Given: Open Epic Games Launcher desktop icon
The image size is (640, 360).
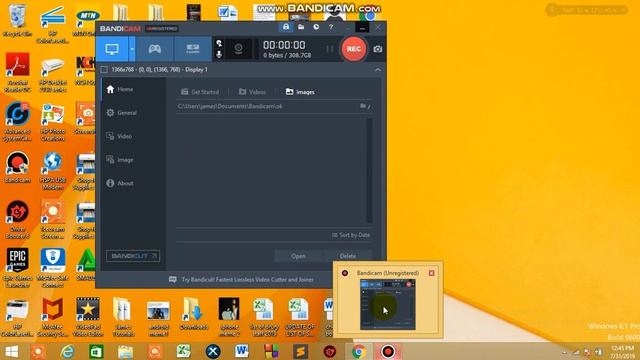Looking at the screenshot, I should click(x=17, y=267).
